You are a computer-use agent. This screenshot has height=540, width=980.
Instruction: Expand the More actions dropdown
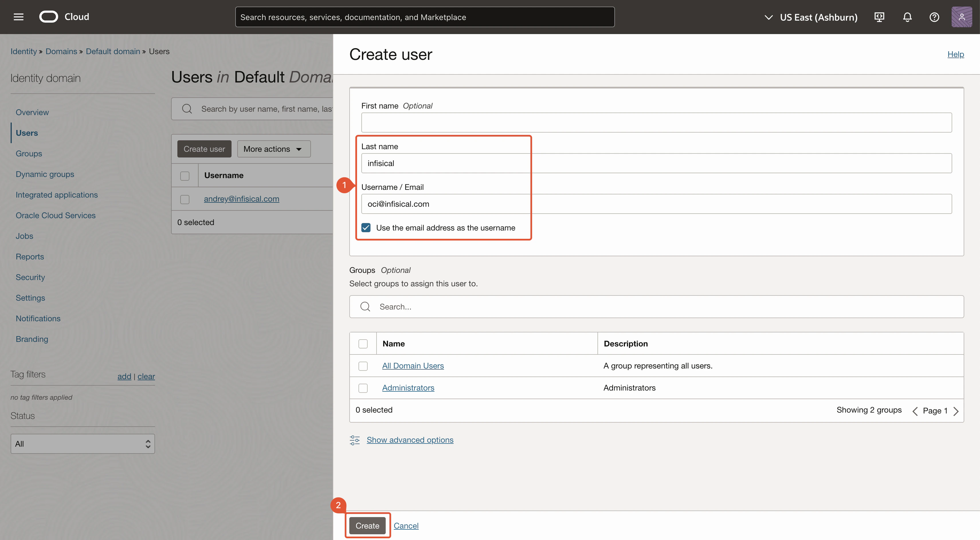tap(274, 149)
